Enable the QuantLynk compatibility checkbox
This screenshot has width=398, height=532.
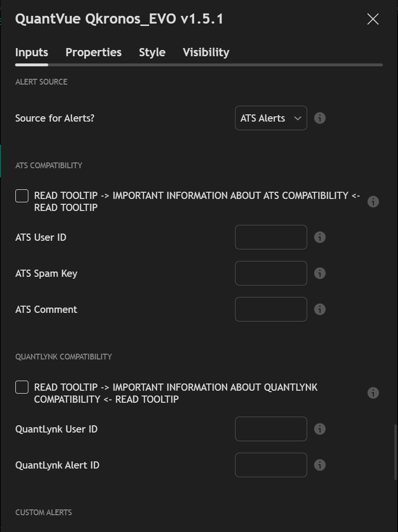pos(22,387)
